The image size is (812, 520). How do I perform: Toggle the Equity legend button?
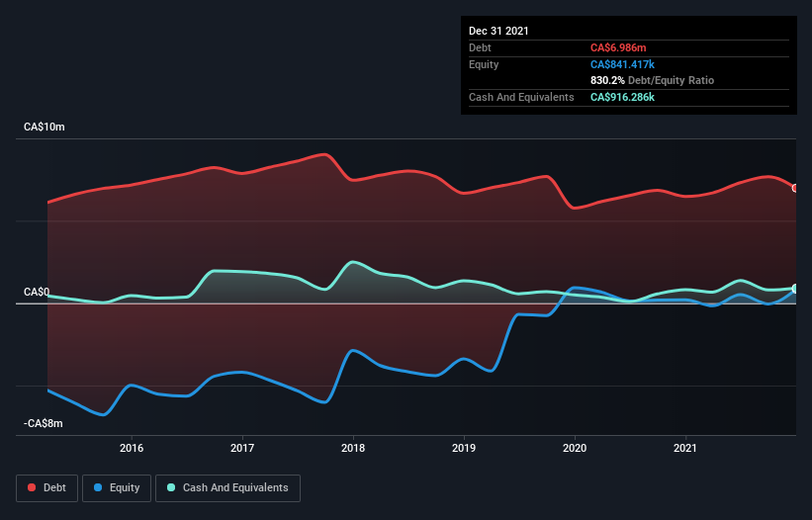[117, 488]
